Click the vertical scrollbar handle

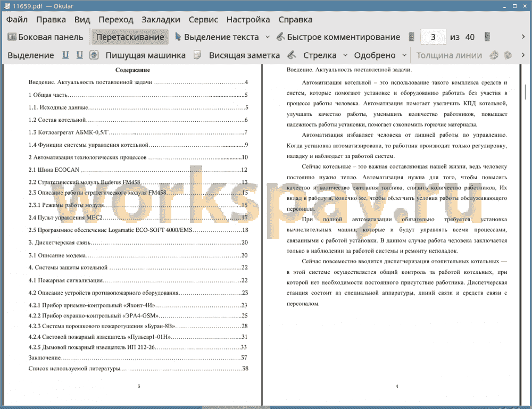526,92
